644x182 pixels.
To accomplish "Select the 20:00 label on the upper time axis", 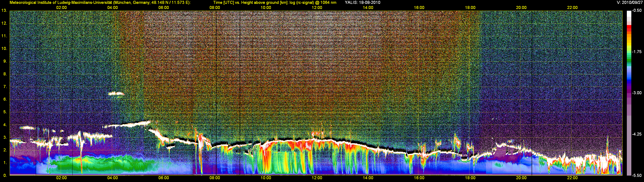I will (x=521, y=8).
